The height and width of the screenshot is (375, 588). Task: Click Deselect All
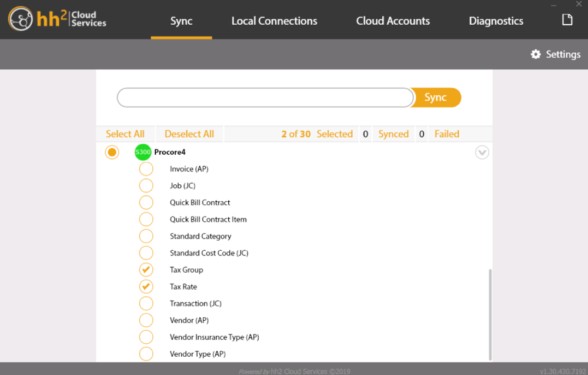[x=189, y=134]
